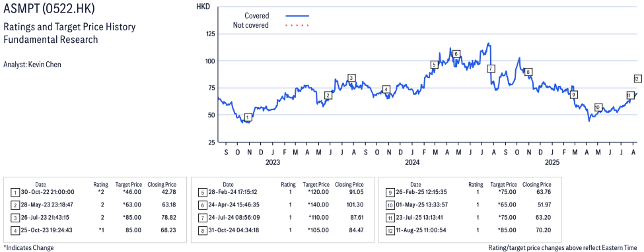Viewport: 644px width, 252px height.
Task: Click the 2024 year label on the axis
Action: click(x=412, y=162)
